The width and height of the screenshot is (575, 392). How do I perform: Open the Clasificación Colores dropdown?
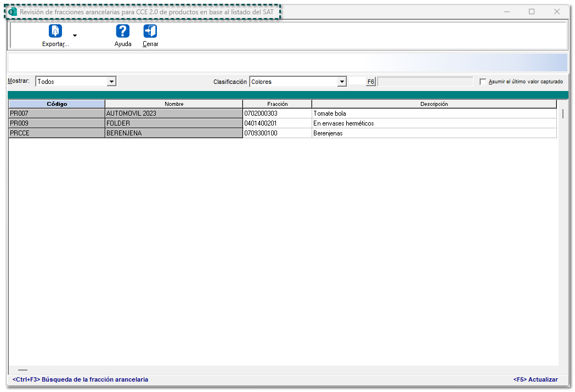point(342,82)
